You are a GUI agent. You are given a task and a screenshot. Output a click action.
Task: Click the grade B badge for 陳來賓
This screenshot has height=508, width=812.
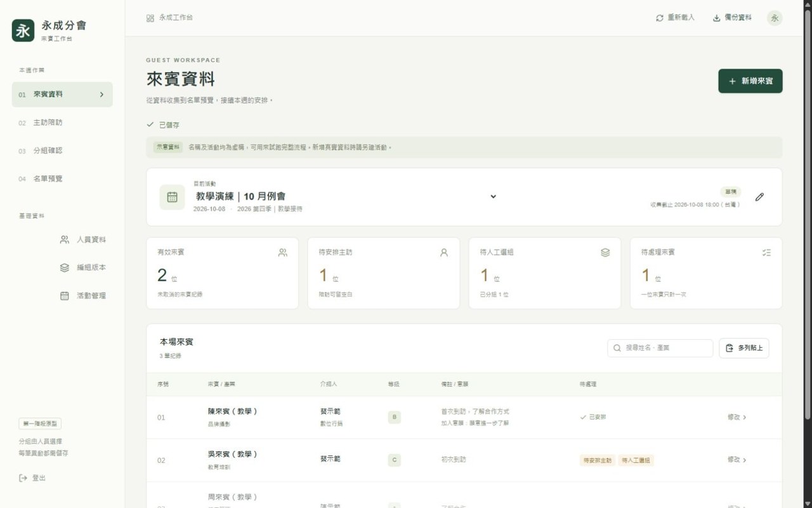pyautogui.click(x=395, y=417)
